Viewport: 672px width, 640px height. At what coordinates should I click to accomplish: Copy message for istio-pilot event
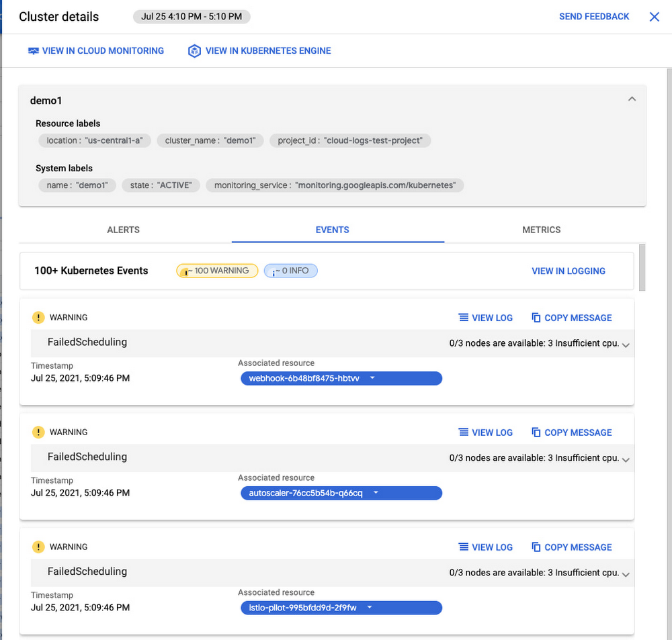[x=572, y=547]
